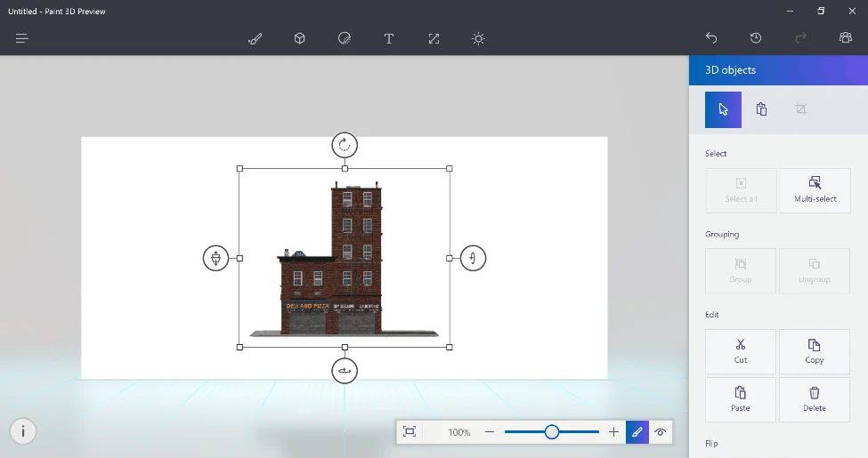Click the clipboard paste icon in panel header
This screenshot has height=458, width=868.
point(762,109)
